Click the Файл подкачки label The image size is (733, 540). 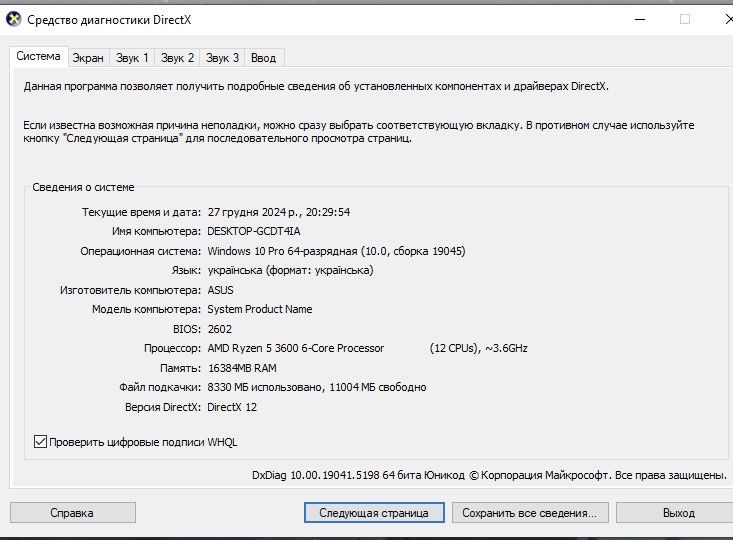pos(160,388)
